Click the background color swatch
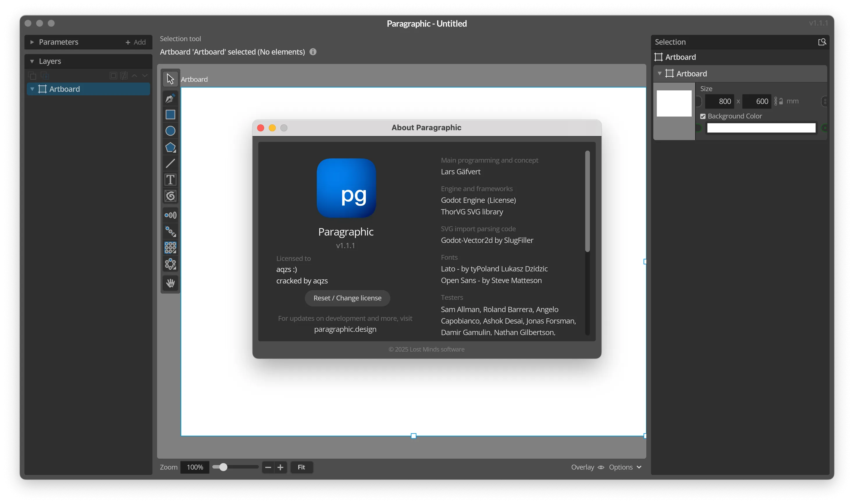854x504 pixels. 761,128
